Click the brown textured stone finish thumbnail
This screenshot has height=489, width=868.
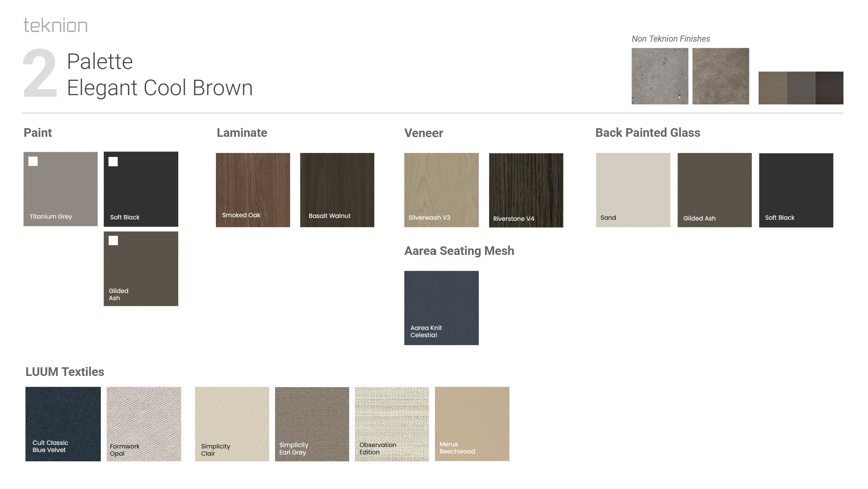(x=721, y=76)
